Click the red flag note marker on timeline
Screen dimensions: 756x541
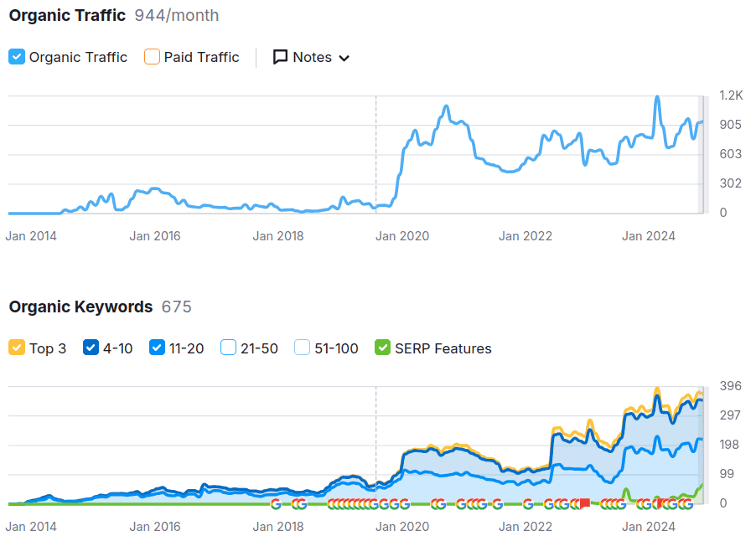(585, 503)
